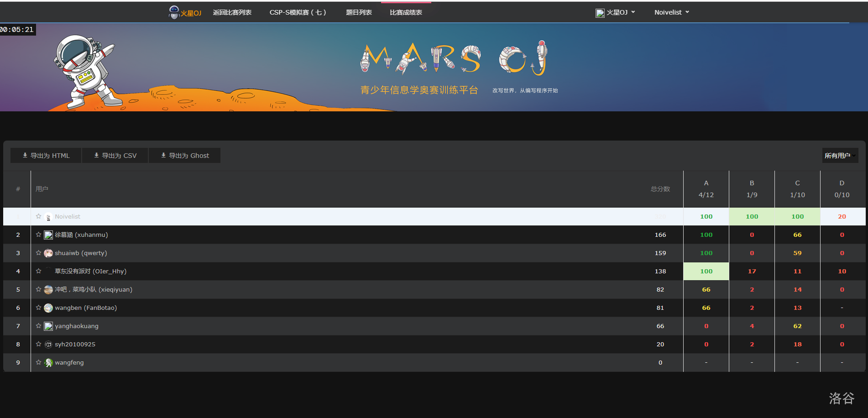Star the Noivelist row

[39, 216]
